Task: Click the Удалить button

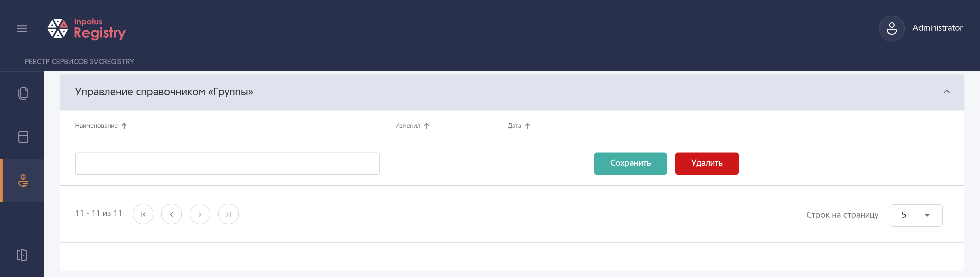Action: coord(706,163)
